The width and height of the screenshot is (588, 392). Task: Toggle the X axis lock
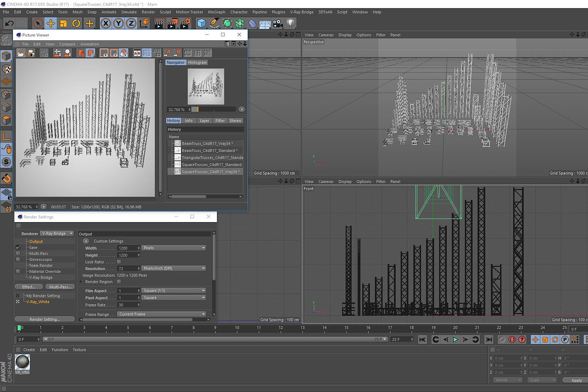point(105,23)
